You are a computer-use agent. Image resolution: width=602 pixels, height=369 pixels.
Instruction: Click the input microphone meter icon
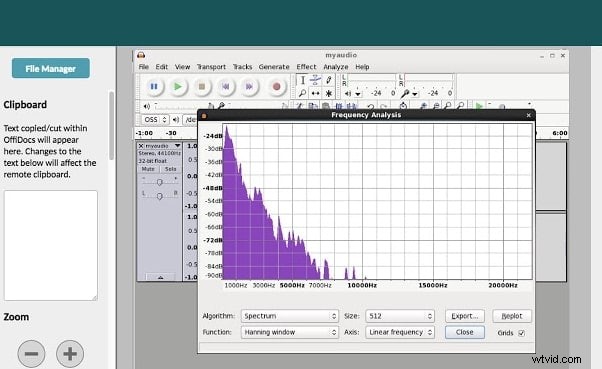405,93
